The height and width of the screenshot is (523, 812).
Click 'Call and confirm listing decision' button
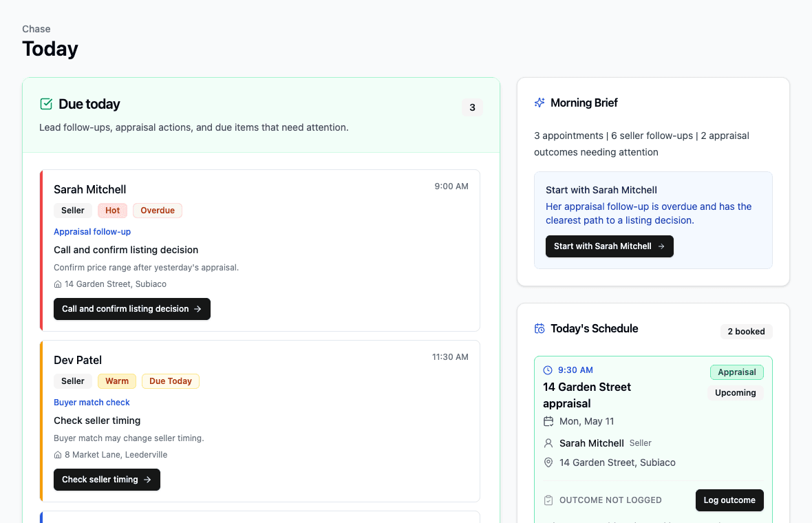[132, 309]
